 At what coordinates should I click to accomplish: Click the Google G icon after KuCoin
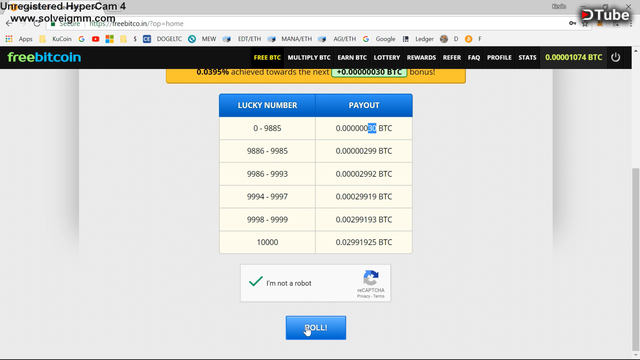82,39
